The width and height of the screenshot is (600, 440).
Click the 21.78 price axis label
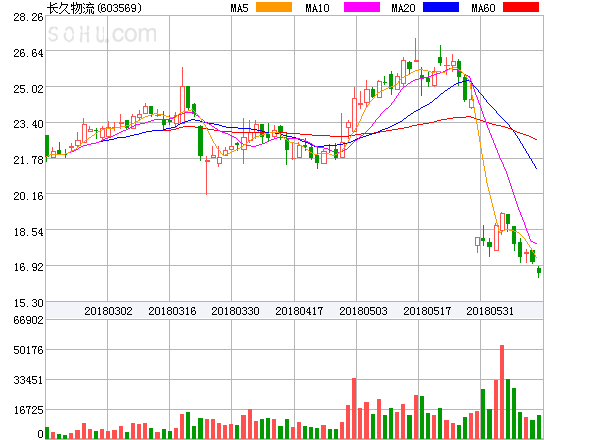coord(28,160)
